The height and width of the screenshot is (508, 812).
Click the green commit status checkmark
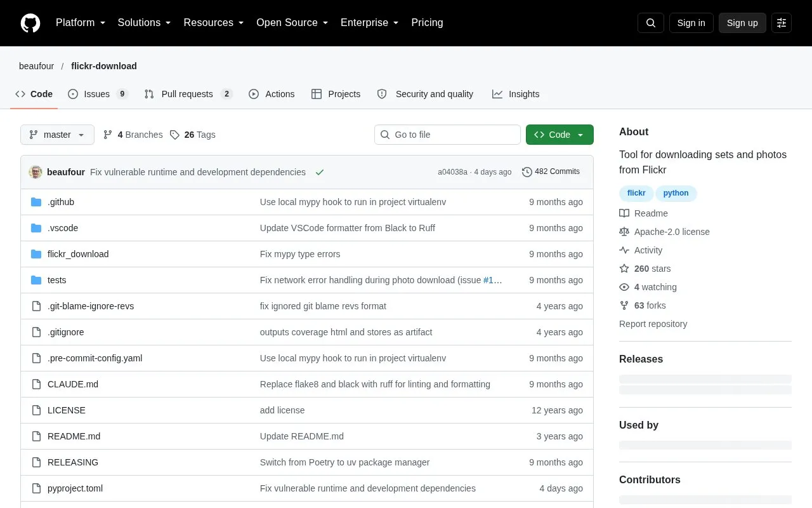320,172
